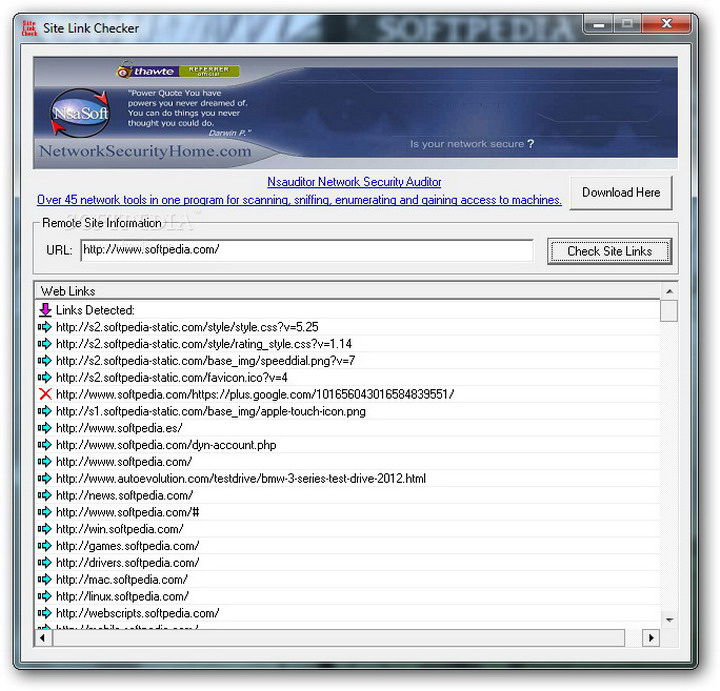720x691 pixels.
Task: Click the Site Link Checker title bar icon
Action: click(x=28, y=27)
